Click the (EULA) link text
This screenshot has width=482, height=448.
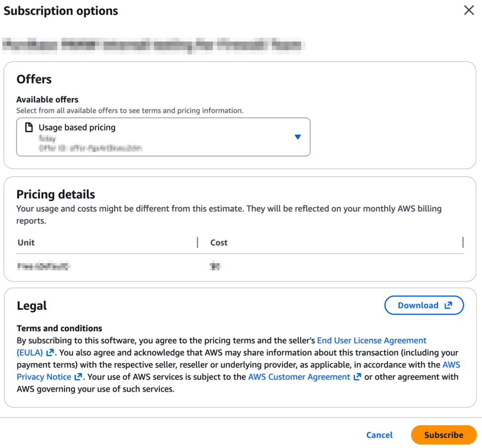click(30, 352)
